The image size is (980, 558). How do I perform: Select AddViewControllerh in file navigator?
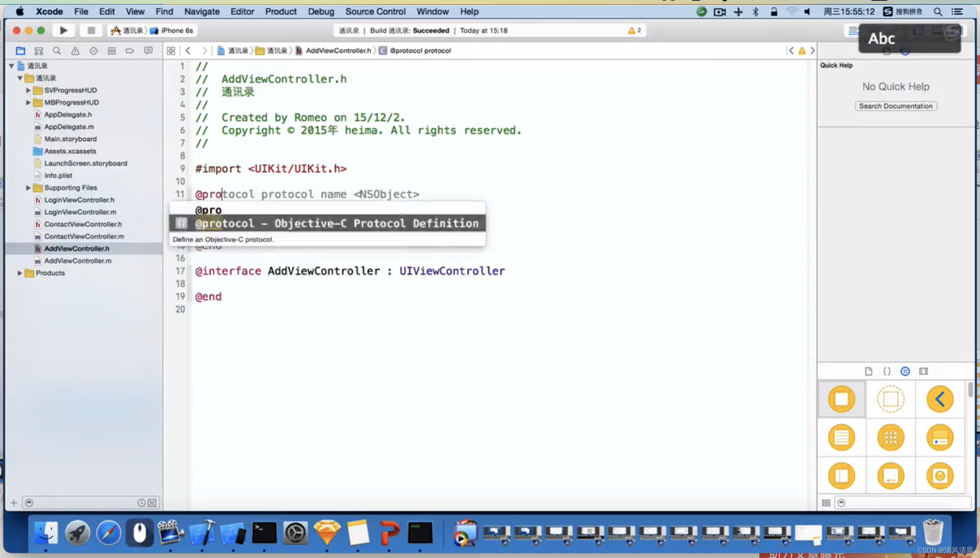coord(76,248)
